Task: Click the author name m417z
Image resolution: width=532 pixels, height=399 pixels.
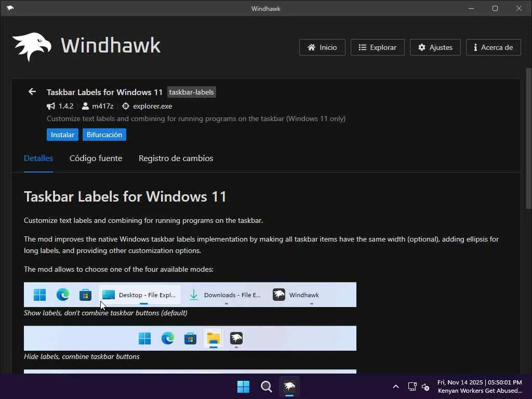Action: tap(103, 106)
